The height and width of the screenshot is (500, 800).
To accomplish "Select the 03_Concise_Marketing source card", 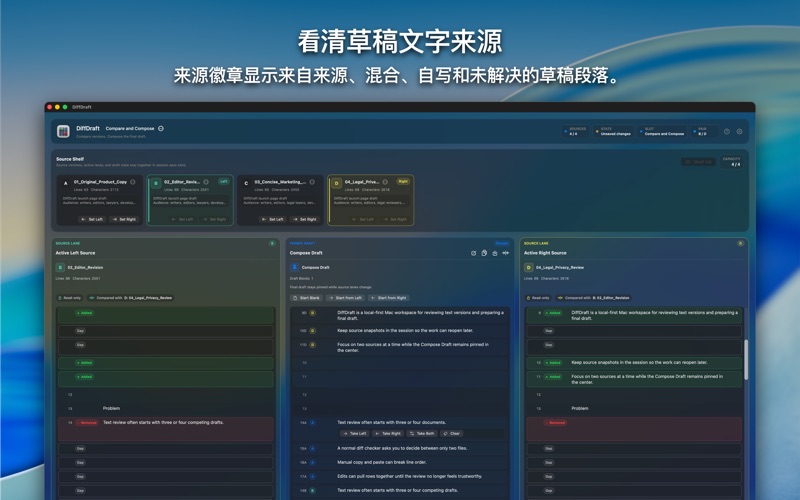I will pos(280,200).
